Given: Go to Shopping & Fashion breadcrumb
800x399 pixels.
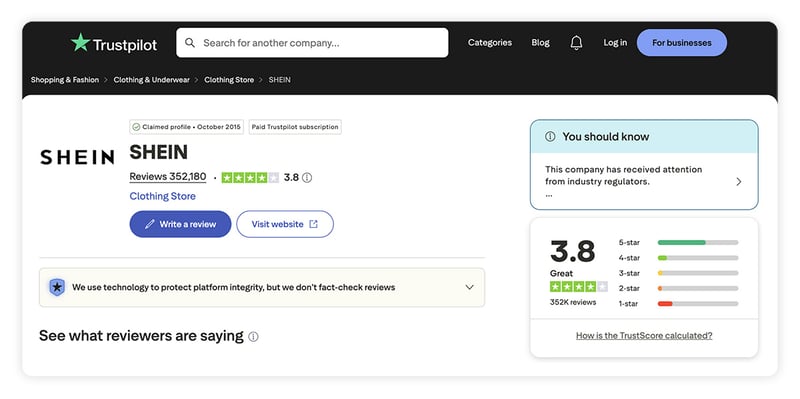Looking at the screenshot, I should click(x=65, y=80).
